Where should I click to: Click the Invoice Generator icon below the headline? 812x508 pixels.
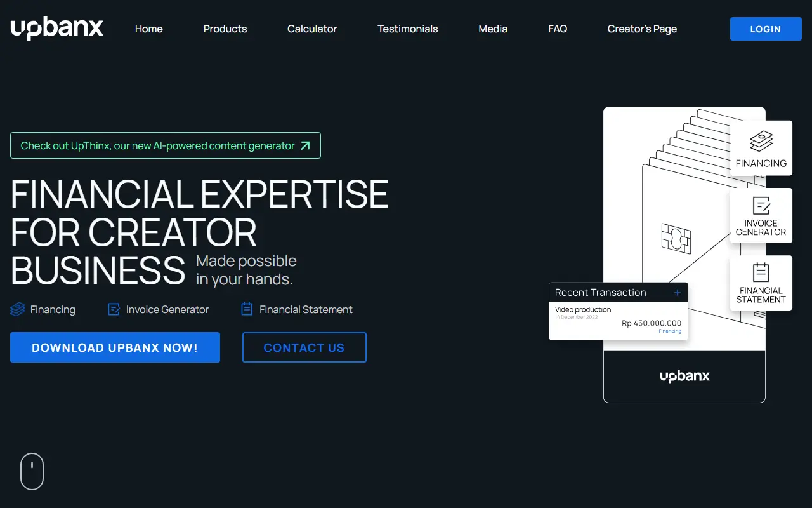click(x=114, y=309)
